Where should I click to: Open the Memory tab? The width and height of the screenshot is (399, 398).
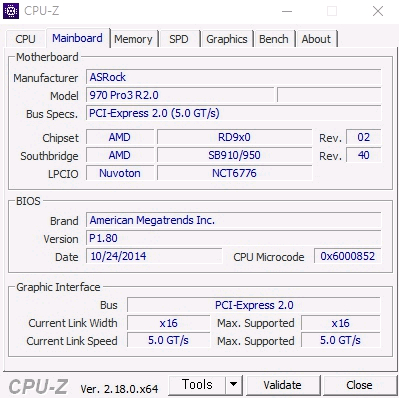point(133,39)
